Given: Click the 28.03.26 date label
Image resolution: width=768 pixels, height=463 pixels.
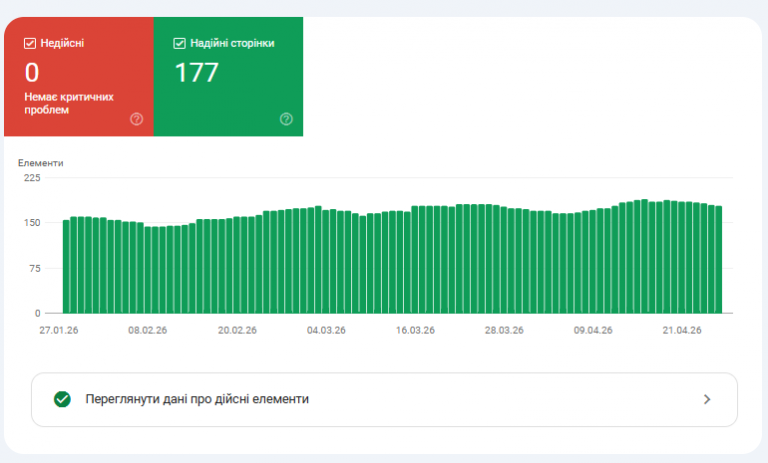Looking at the screenshot, I should (504, 330).
